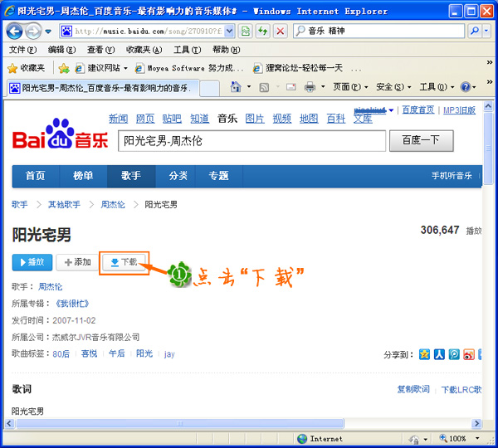Click the RSS feeds icon
The width and height of the screenshot is (498, 448).
point(264,87)
